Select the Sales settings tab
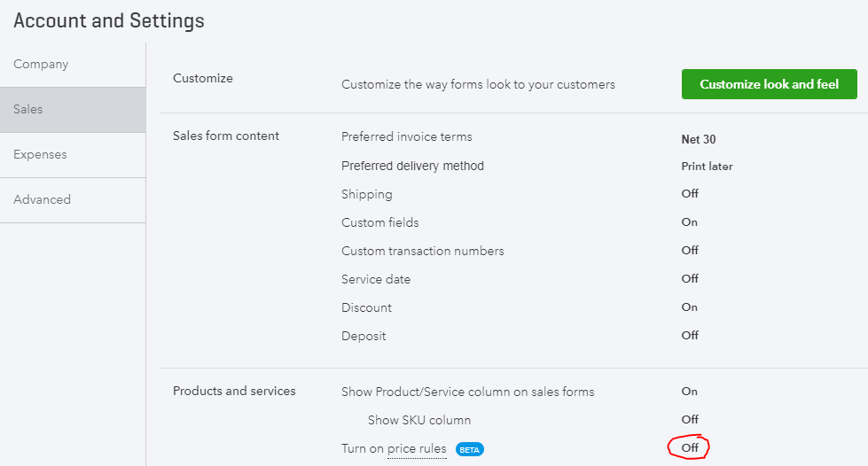Screen dimensions: 868x466 click(73, 110)
